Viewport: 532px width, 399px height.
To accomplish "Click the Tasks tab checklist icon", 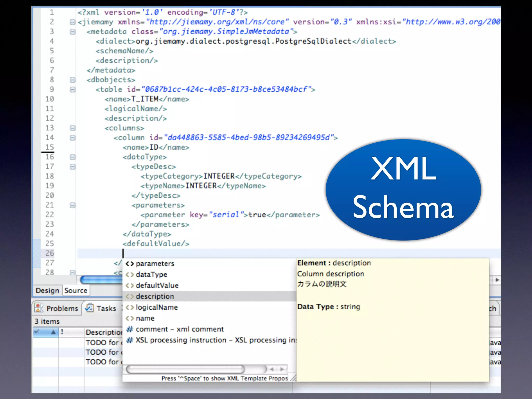I will [x=90, y=308].
